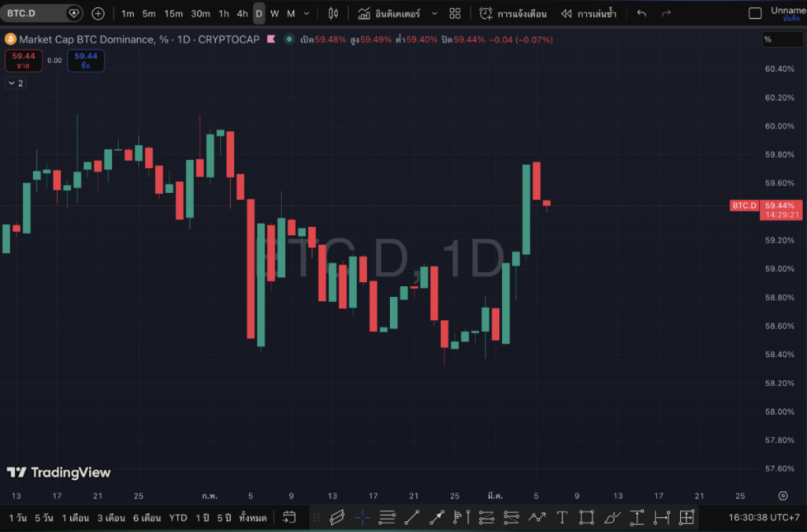
Task: Select the brush drawing tool
Action: point(612,518)
